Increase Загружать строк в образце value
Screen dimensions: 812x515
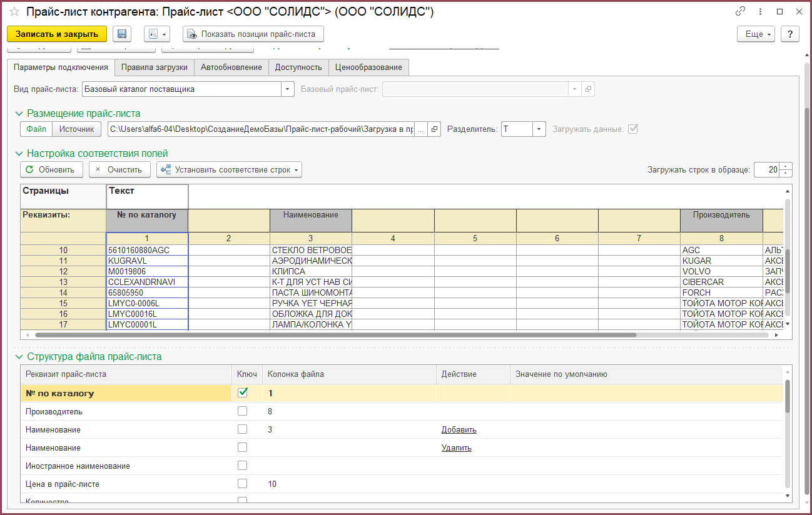pyautogui.click(x=786, y=166)
